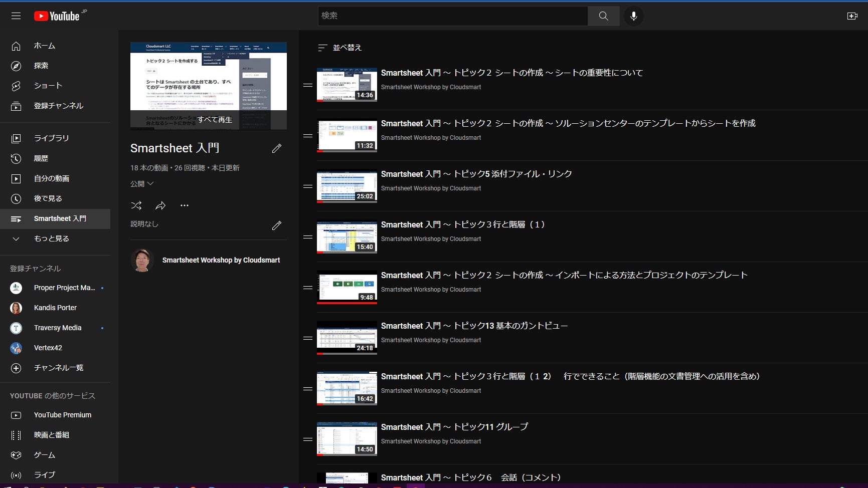This screenshot has height=488, width=868.
Task: Grab the drag handle of the 15:40 video
Action: 308,237
